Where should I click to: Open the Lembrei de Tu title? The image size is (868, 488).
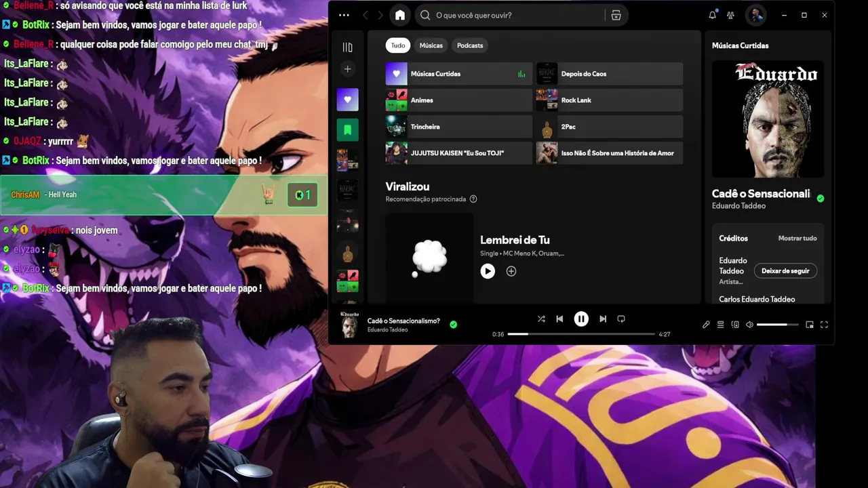tap(515, 240)
